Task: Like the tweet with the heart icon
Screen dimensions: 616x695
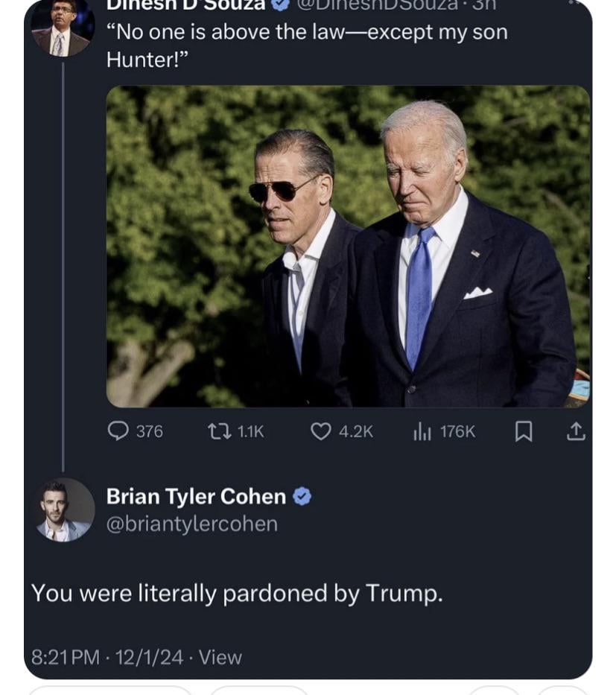Action: pos(320,431)
